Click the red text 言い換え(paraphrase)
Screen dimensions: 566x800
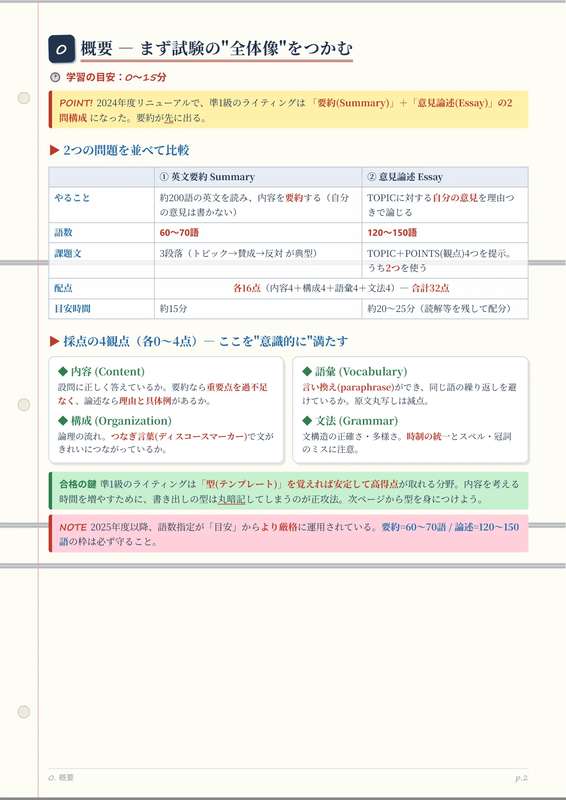point(349,387)
